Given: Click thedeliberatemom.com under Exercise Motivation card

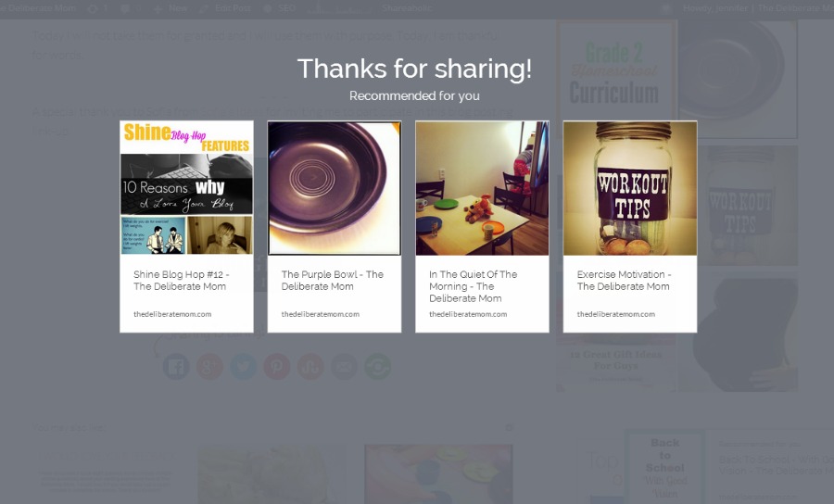Looking at the screenshot, I should point(616,314).
